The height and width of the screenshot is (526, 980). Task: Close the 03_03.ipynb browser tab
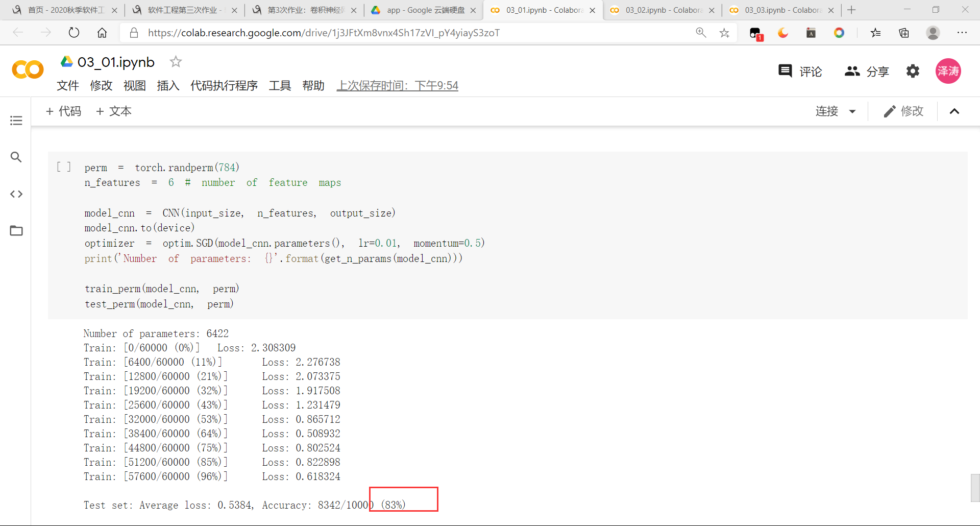point(831,10)
